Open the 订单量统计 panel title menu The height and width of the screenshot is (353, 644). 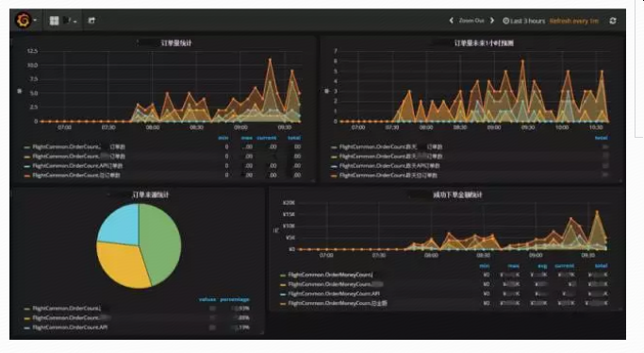point(176,42)
